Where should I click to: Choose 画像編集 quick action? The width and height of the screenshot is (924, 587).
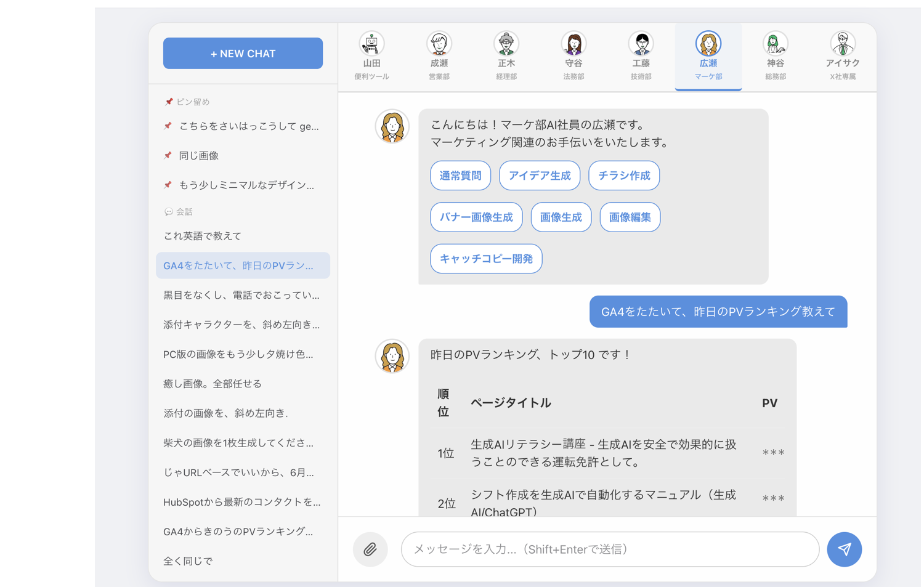point(630,217)
